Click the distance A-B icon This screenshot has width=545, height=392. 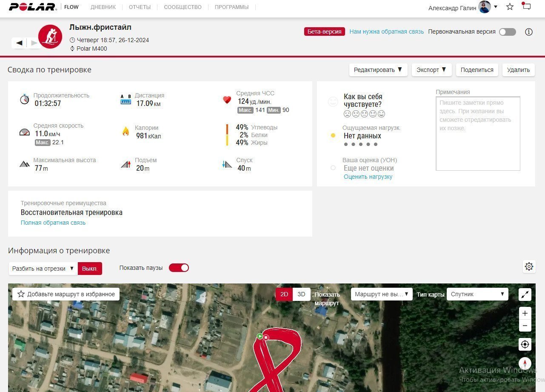pos(126,100)
